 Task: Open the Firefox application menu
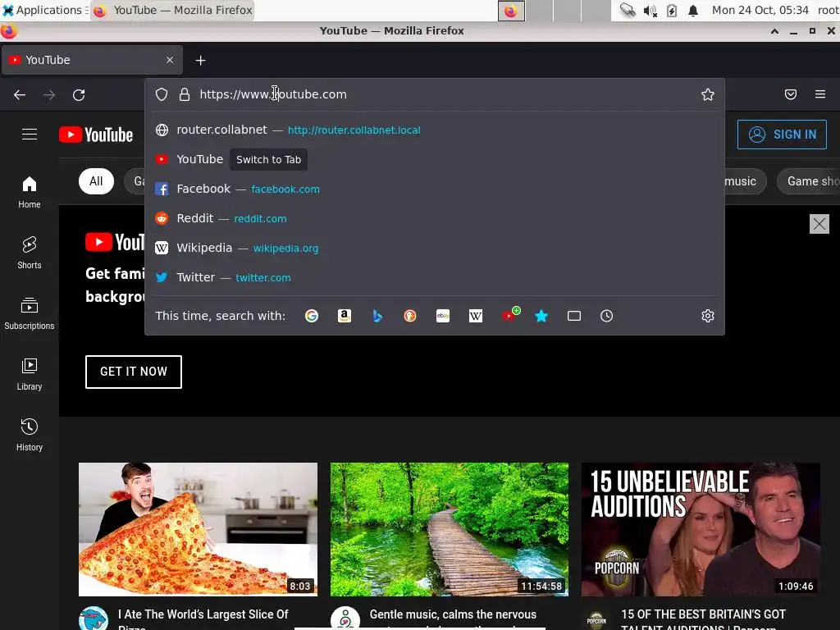819,94
